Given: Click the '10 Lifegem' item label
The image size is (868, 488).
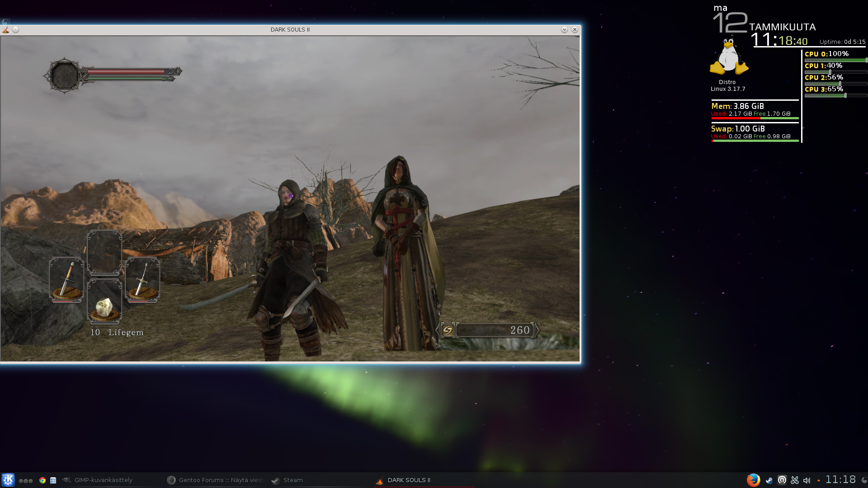Looking at the screenshot, I should 117,332.
